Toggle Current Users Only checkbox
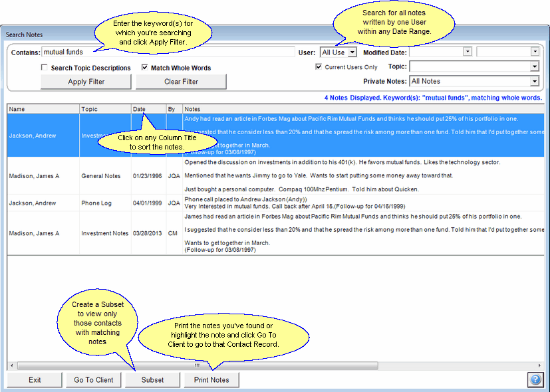Viewport: 550px width, 392px height. pyautogui.click(x=319, y=67)
